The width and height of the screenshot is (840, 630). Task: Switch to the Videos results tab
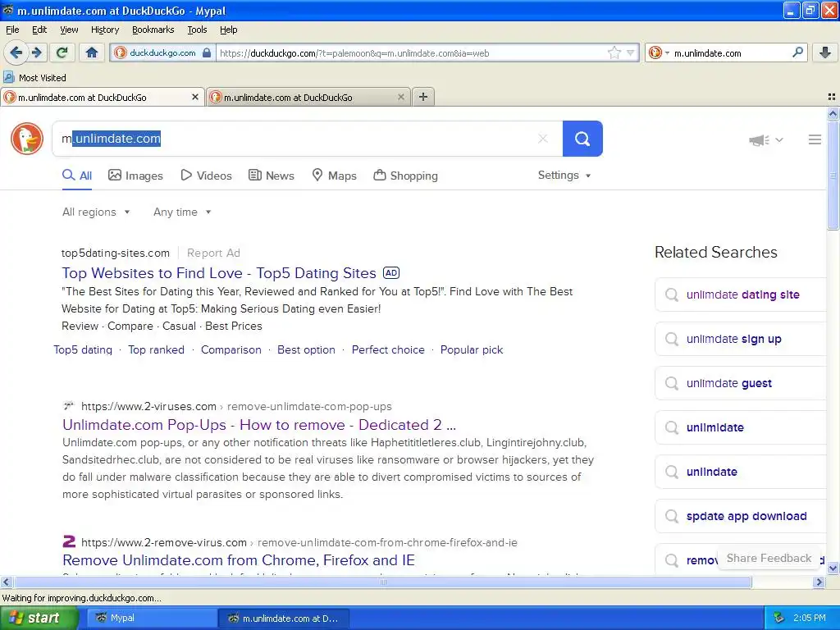pos(206,176)
